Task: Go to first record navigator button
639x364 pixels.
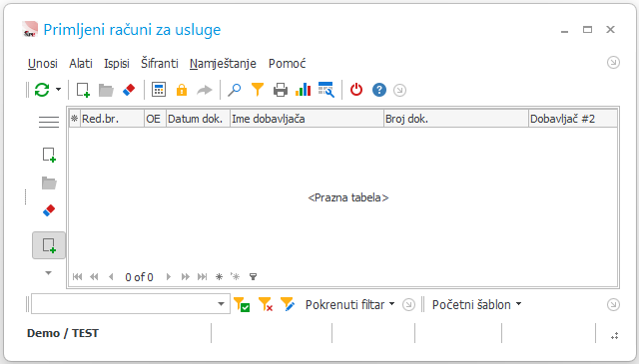Action: point(78,277)
